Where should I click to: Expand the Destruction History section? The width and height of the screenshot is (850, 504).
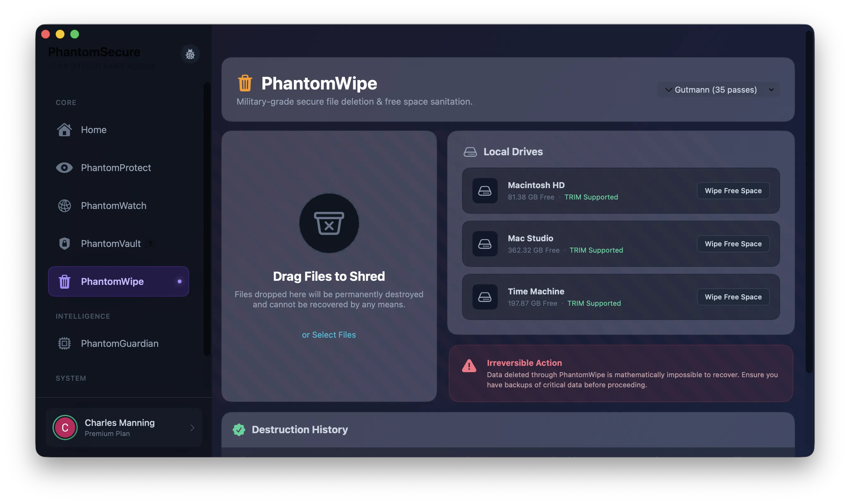point(299,430)
